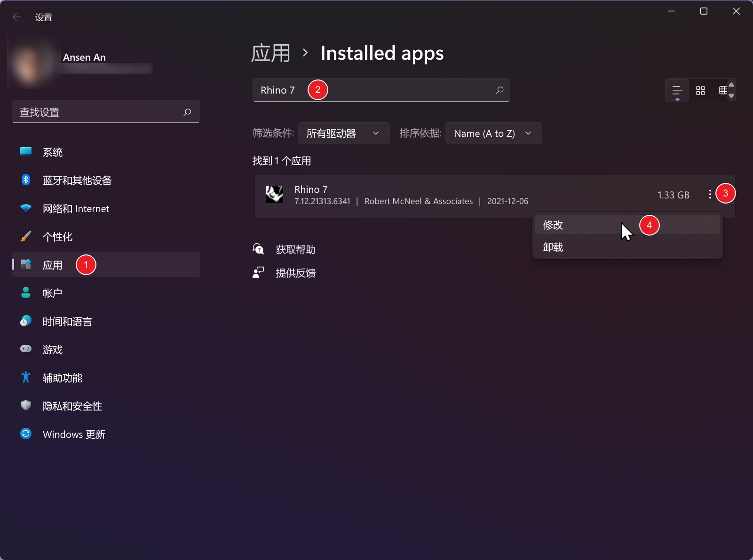Screen dimensions: 753x560
Task: Click the 查找设置 search field
Action: [x=99, y=112]
